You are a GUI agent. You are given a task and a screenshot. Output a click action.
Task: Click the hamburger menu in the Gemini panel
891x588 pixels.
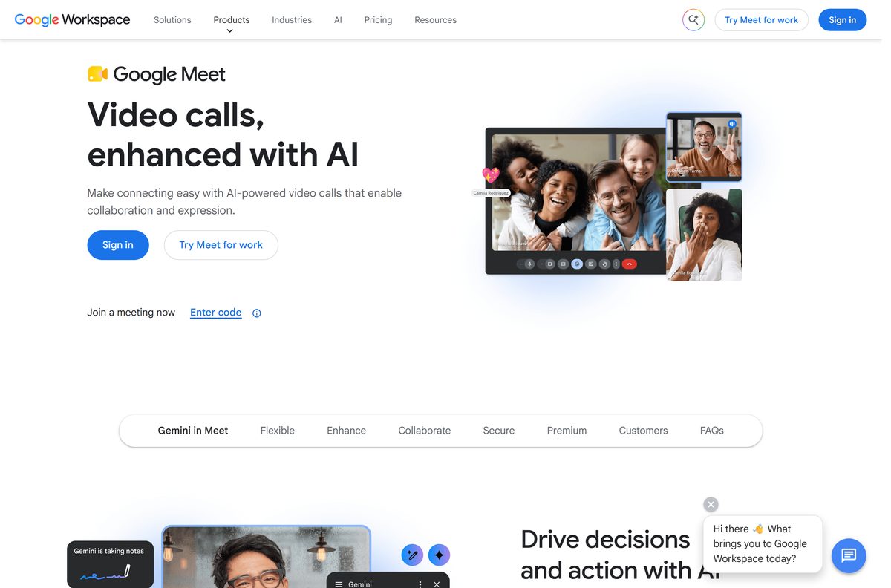point(339,584)
